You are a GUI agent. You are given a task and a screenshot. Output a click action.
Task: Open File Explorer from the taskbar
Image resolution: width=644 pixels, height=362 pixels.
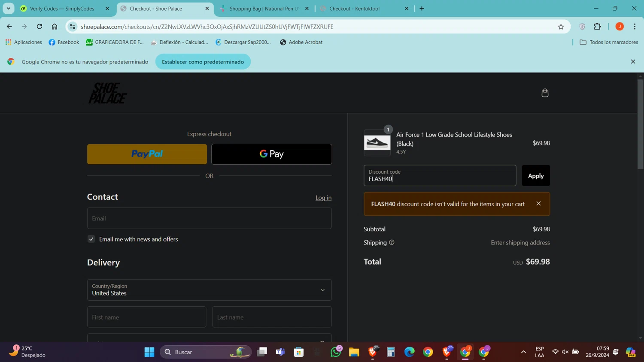point(354,352)
